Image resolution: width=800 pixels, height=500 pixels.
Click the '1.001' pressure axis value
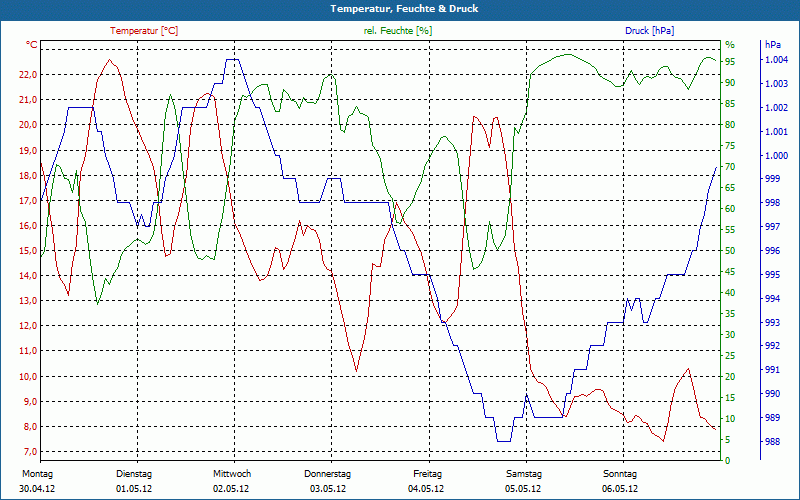coord(776,131)
